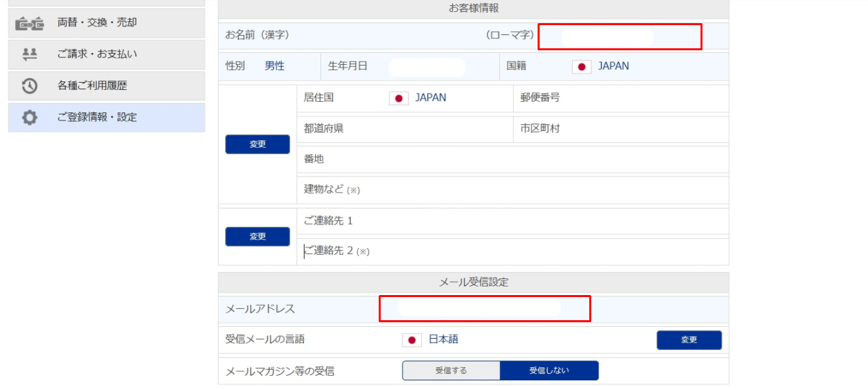Click the people icon beside ご請求・お支払い
868x389 pixels.
(x=29, y=54)
